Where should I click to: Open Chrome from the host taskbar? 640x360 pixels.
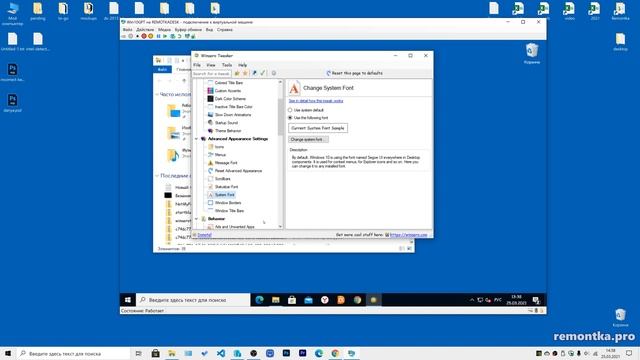(x=335, y=353)
